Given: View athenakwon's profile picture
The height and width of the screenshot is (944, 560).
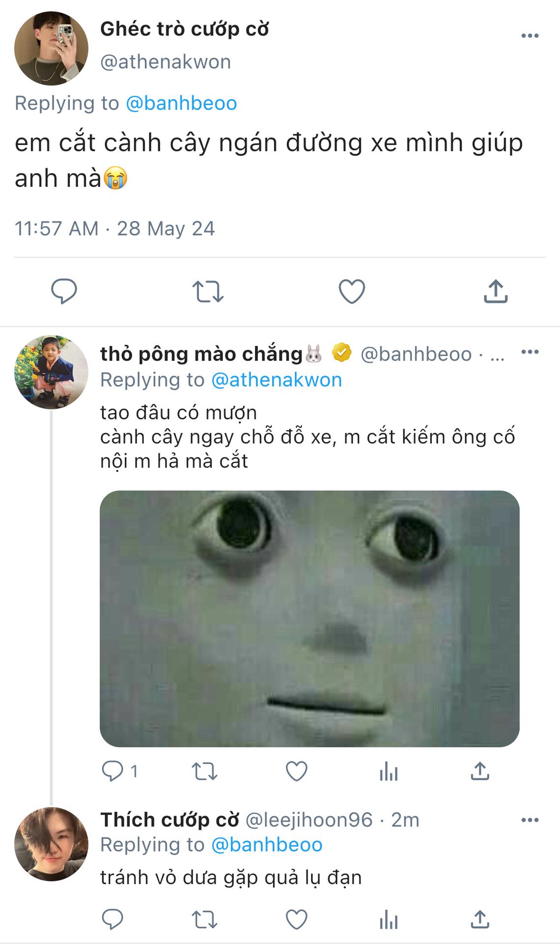Looking at the screenshot, I should pyautogui.click(x=51, y=48).
